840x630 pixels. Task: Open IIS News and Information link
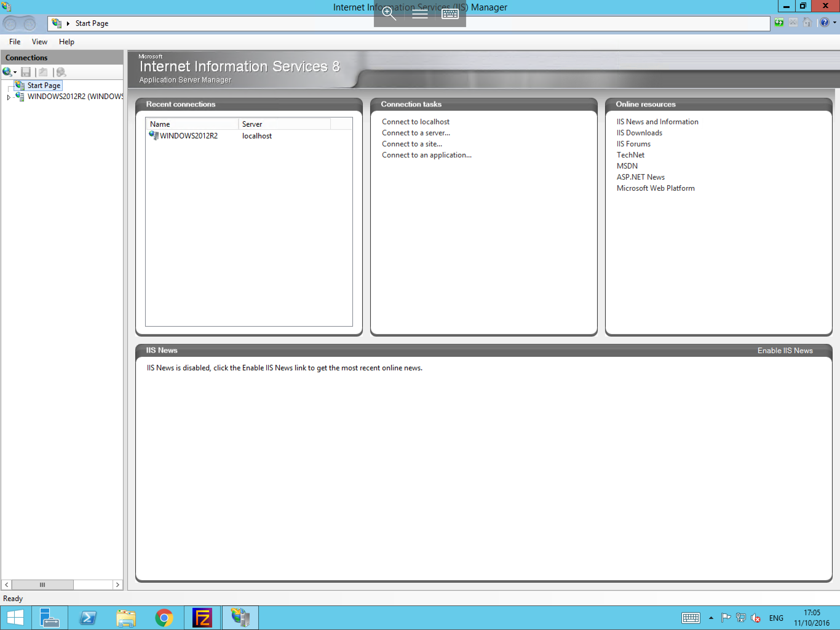pos(657,122)
